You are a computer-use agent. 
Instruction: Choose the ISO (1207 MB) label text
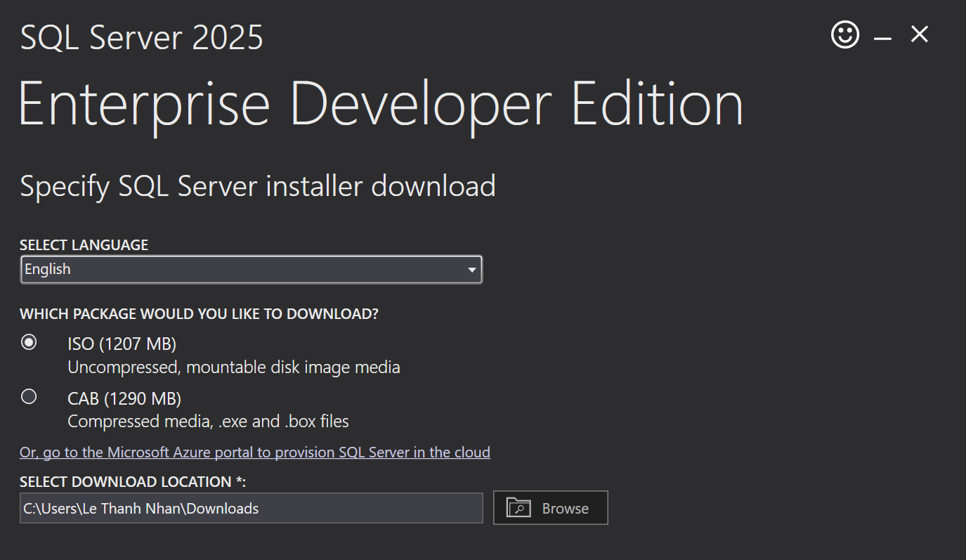(x=122, y=344)
